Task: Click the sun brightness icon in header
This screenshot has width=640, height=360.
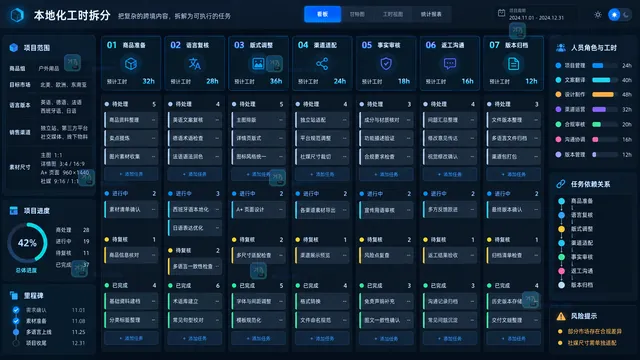Action: [x=598, y=15]
